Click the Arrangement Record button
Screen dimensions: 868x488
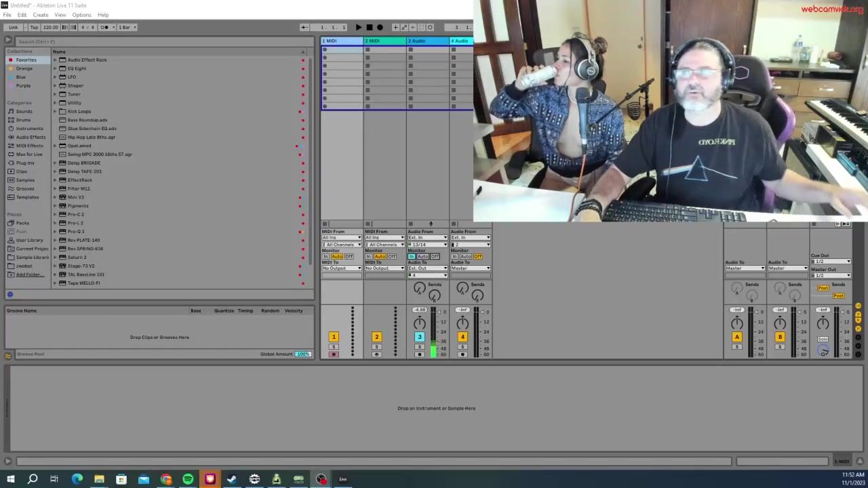coord(380,27)
